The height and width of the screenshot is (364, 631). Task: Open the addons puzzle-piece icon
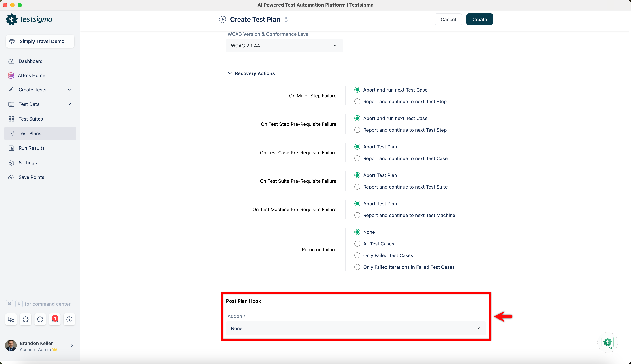(26, 319)
